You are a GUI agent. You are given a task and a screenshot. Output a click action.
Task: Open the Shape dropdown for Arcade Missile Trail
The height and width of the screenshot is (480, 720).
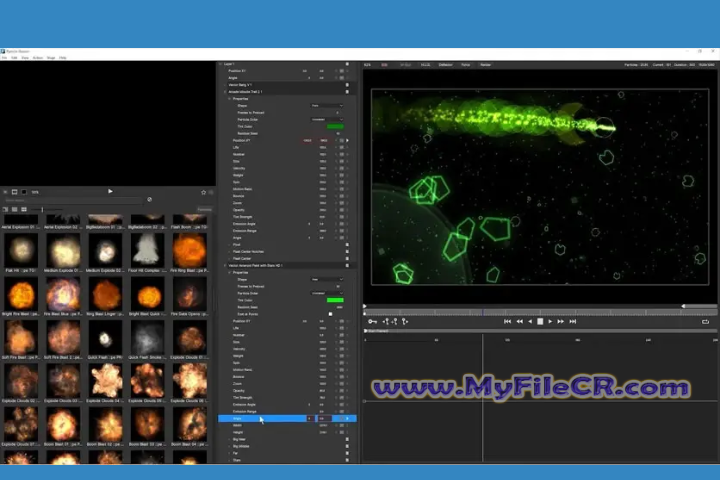(x=327, y=105)
